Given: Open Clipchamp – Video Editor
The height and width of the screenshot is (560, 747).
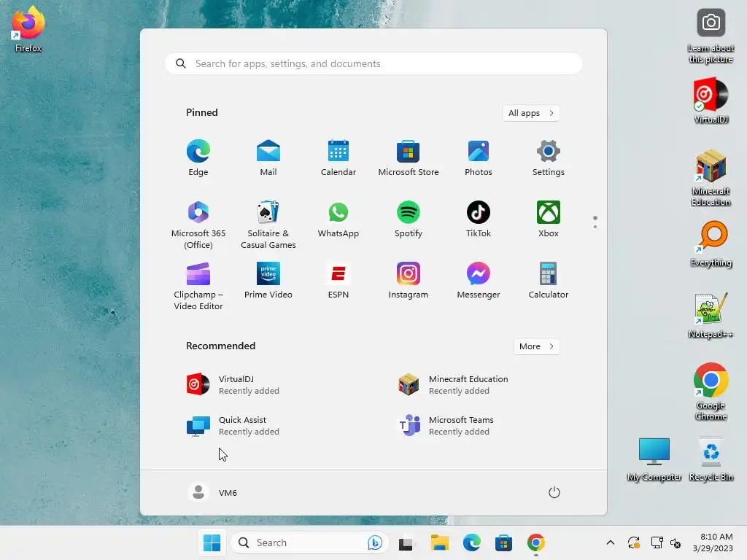Looking at the screenshot, I should 198,286.
